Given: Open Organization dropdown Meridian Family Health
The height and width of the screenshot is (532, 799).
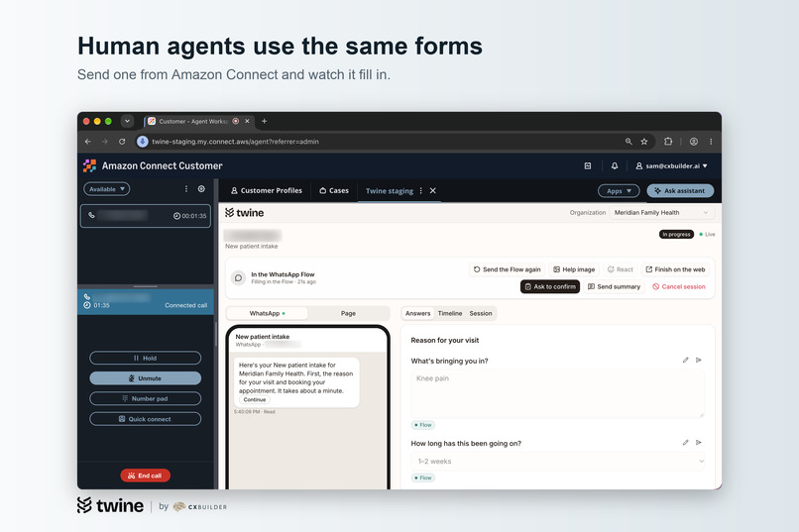Looking at the screenshot, I should click(661, 213).
